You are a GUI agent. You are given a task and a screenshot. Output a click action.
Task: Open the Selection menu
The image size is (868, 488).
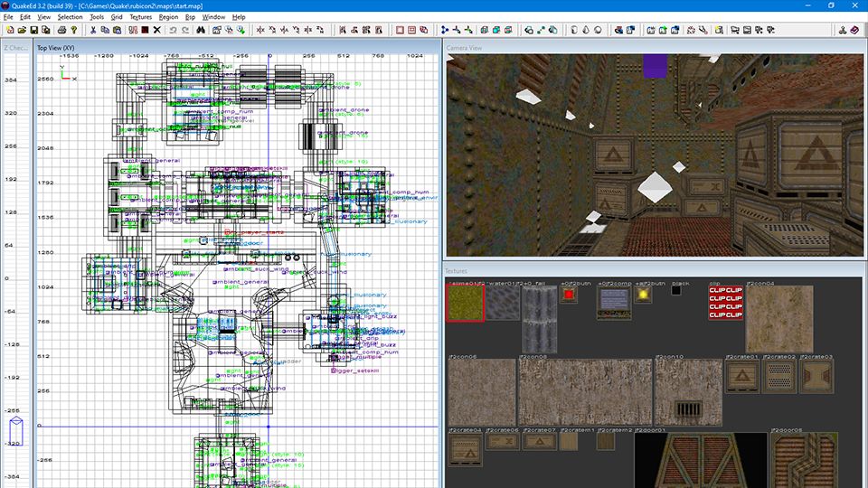pos(70,17)
